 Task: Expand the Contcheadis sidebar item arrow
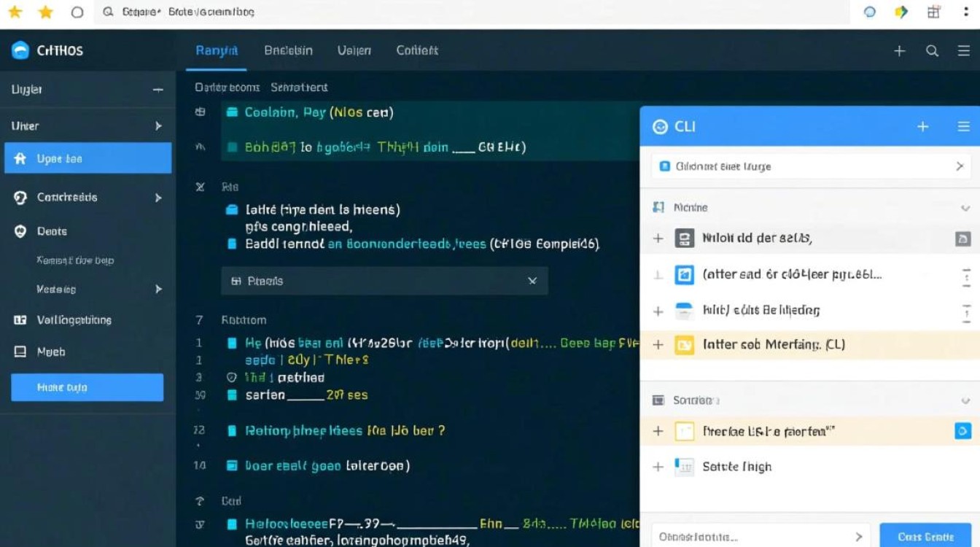point(158,198)
